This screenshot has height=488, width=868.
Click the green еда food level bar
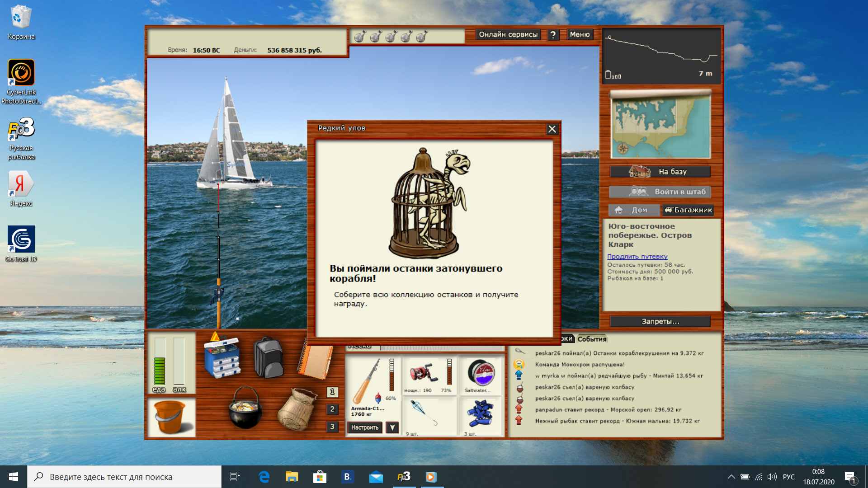pos(160,361)
